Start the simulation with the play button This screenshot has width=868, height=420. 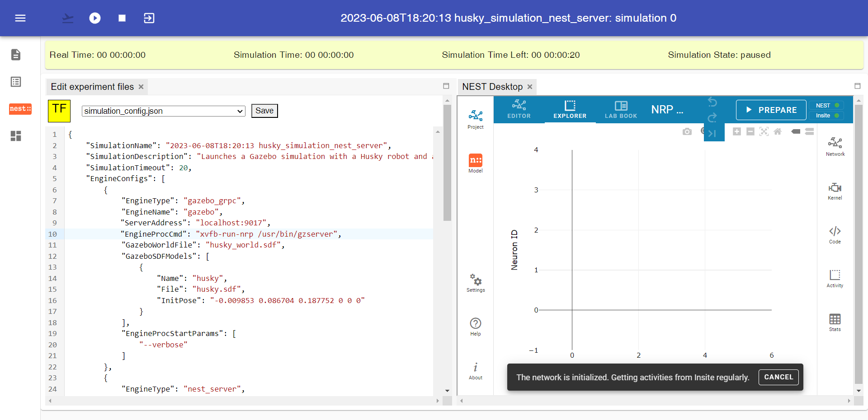pyautogui.click(x=95, y=18)
